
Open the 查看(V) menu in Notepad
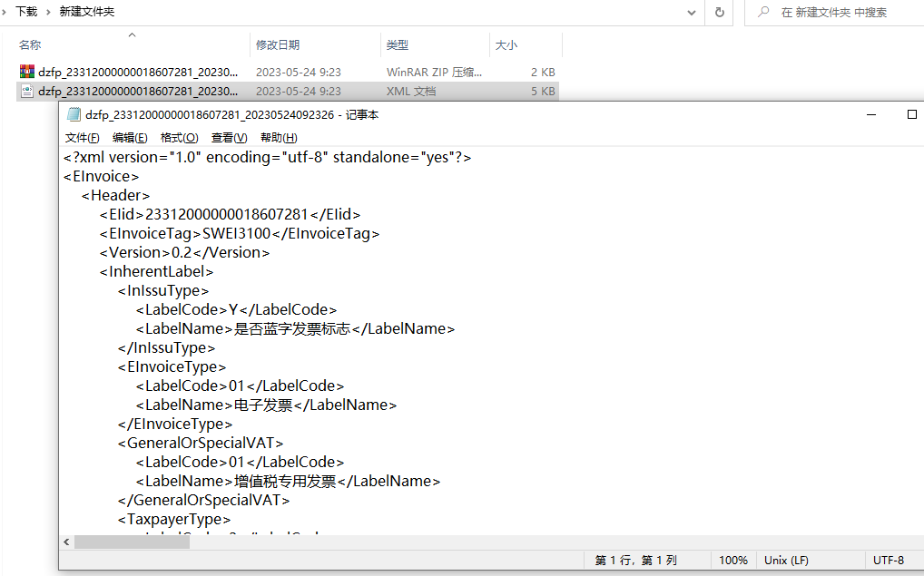coord(229,138)
